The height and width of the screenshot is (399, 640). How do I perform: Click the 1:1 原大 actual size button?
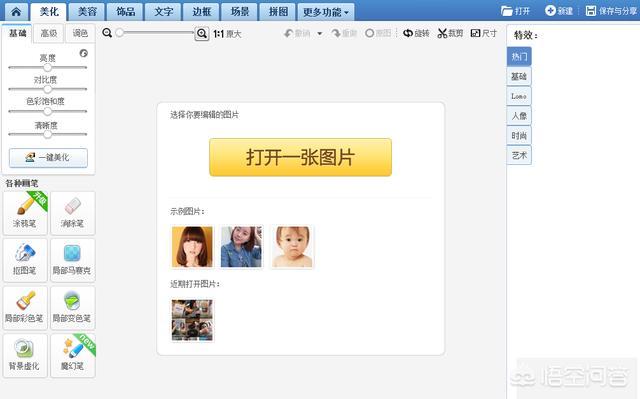(227, 34)
